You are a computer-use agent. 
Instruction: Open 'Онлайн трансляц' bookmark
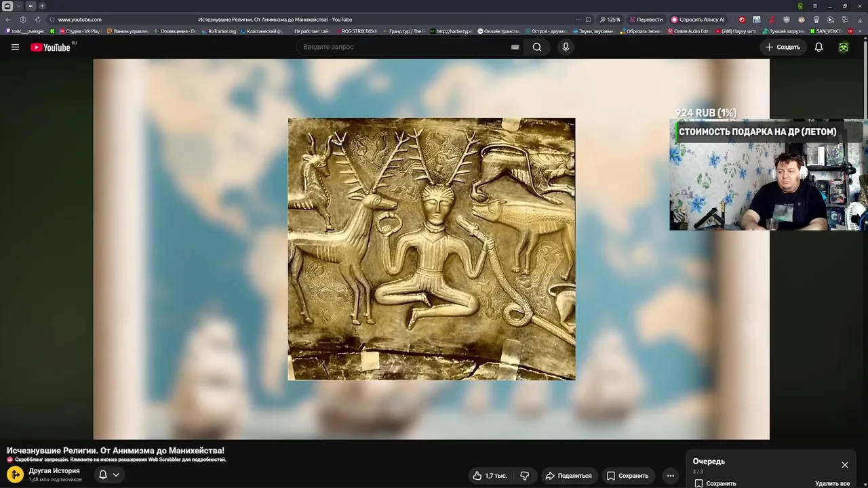point(498,31)
